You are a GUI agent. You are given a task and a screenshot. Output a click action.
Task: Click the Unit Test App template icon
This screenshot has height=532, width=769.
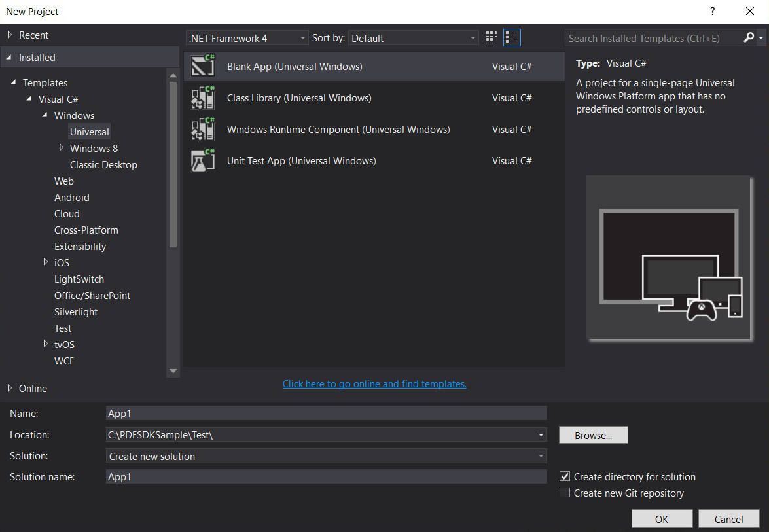tap(203, 161)
